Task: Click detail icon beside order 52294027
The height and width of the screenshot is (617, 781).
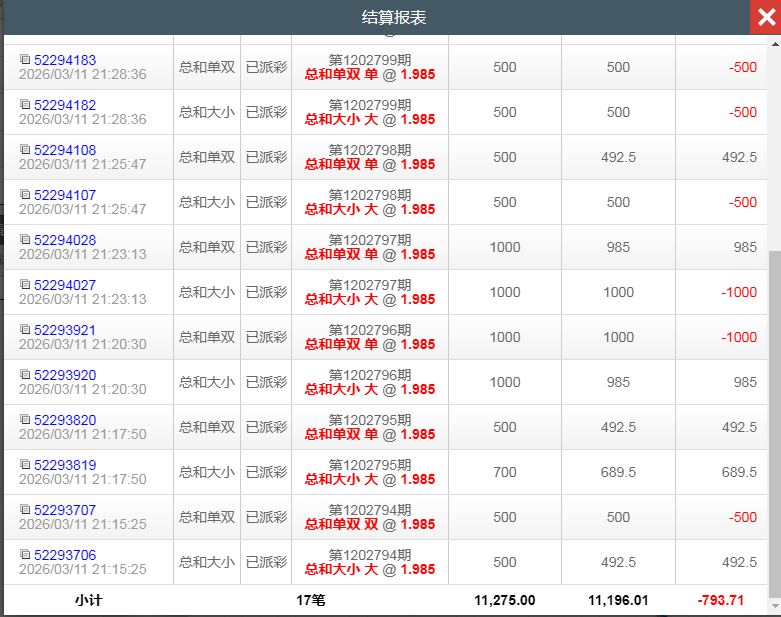Action: (25, 284)
